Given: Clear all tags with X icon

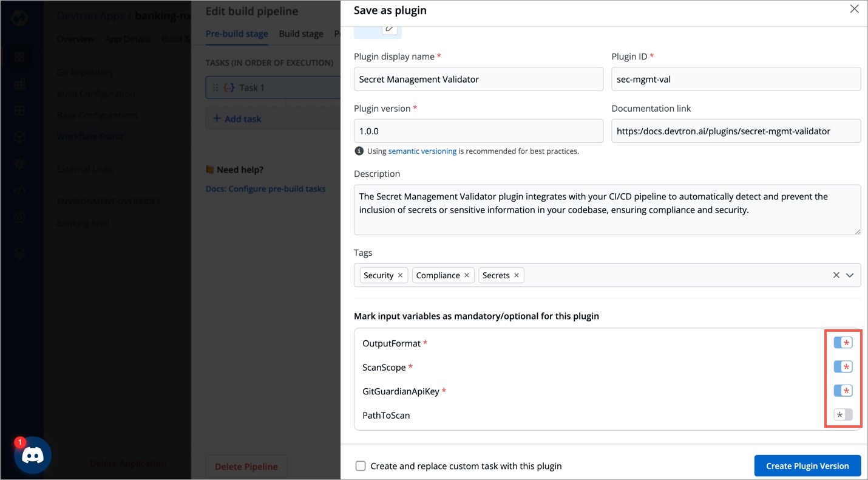Looking at the screenshot, I should (x=836, y=275).
